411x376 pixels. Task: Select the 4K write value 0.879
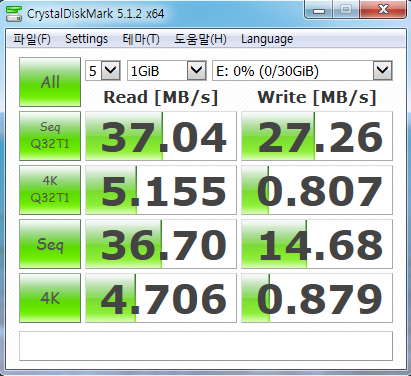(x=317, y=298)
